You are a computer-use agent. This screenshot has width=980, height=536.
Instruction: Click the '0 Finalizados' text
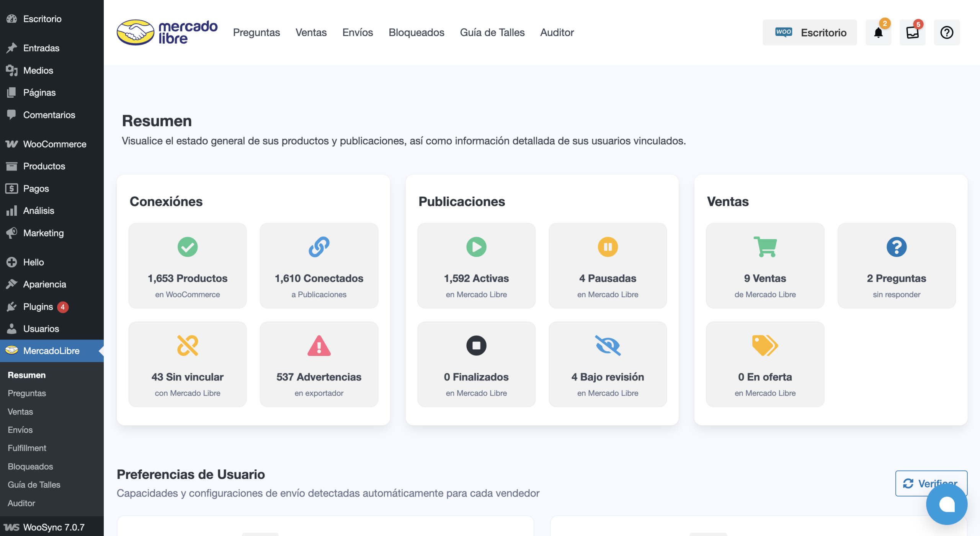pos(476,377)
